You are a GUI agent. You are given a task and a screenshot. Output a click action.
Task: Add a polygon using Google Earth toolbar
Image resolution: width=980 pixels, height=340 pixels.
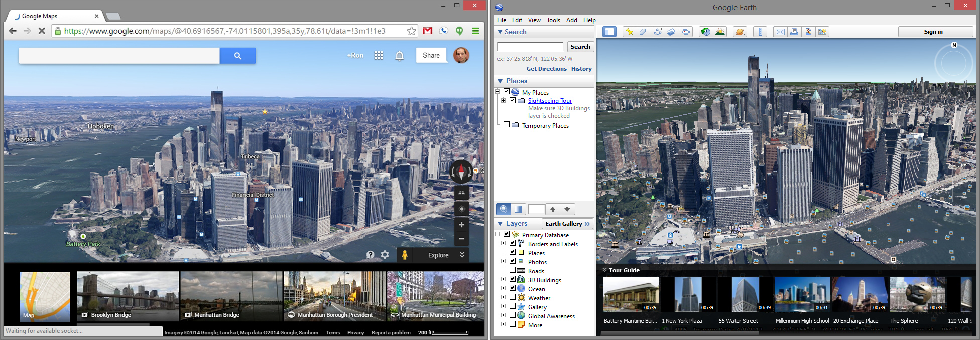[x=644, y=32]
